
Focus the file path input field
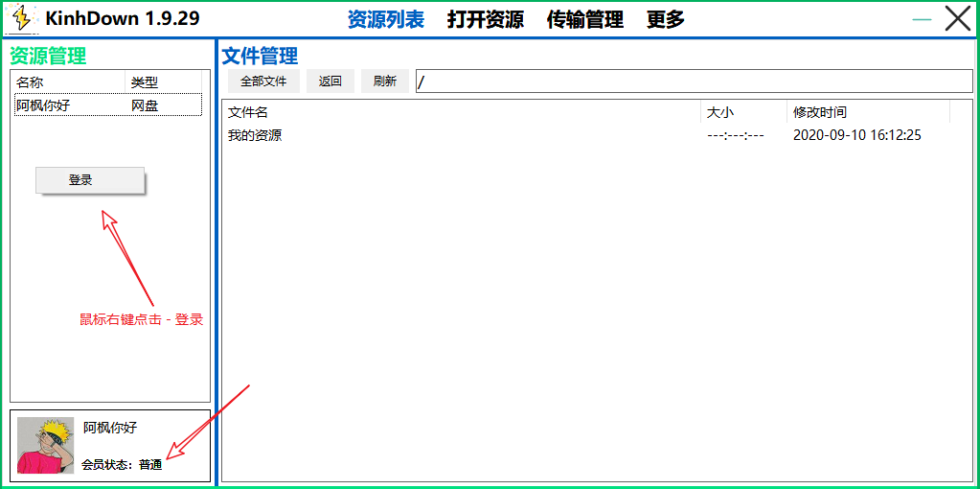pos(694,81)
